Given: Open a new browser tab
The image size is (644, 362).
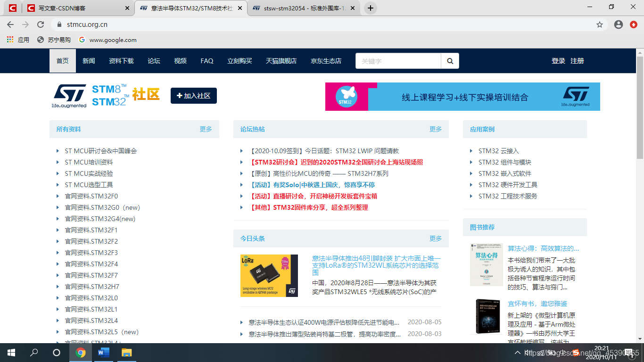Looking at the screenshot, I should [x=371, y=8].
